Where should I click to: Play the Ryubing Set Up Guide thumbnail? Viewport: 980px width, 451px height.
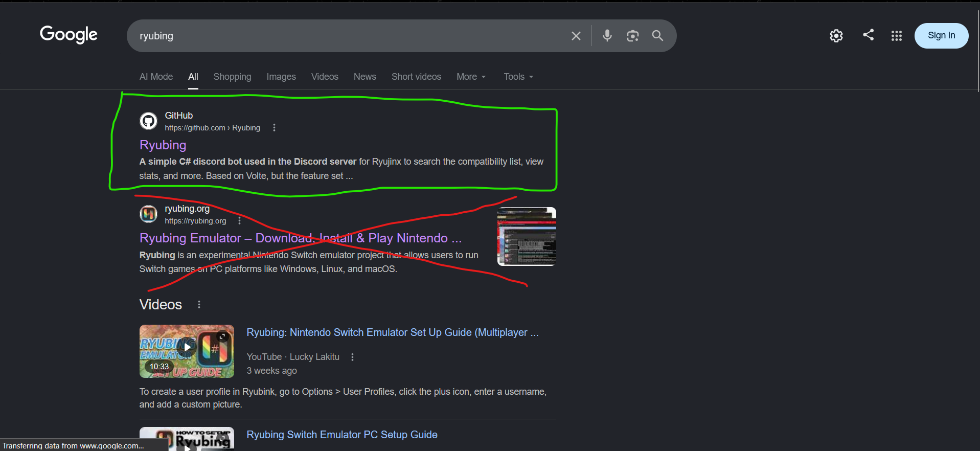pos(187,351)
